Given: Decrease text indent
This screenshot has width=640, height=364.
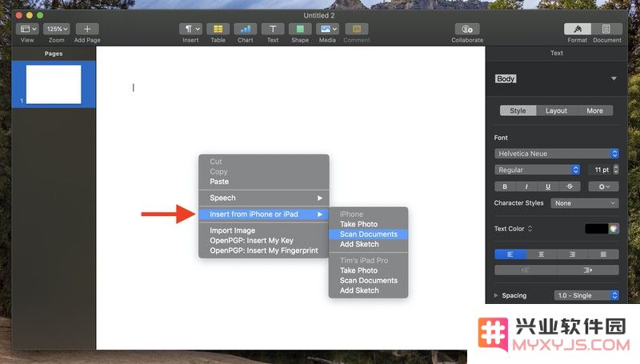Looking at the screenshot, I should tap(526, 270).
